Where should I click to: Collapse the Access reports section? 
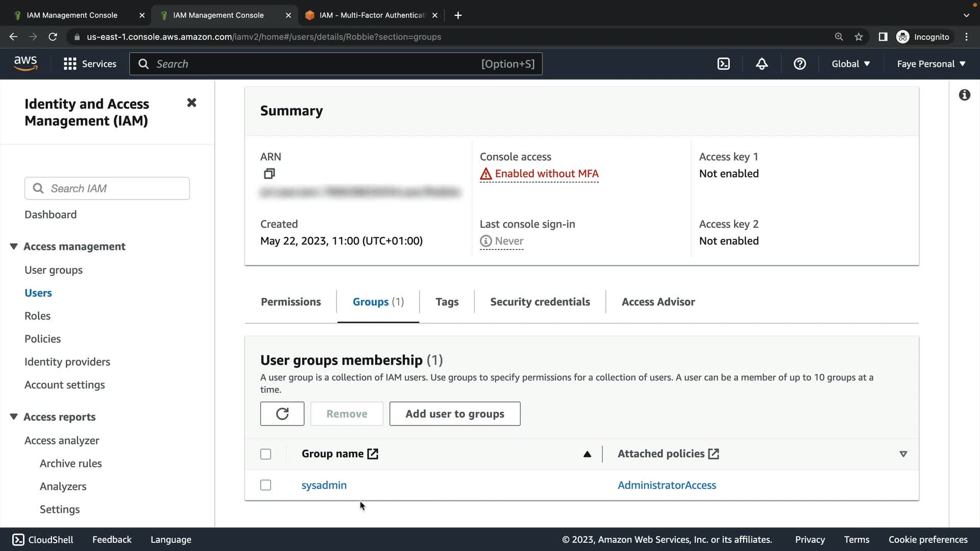pos(14,417)
